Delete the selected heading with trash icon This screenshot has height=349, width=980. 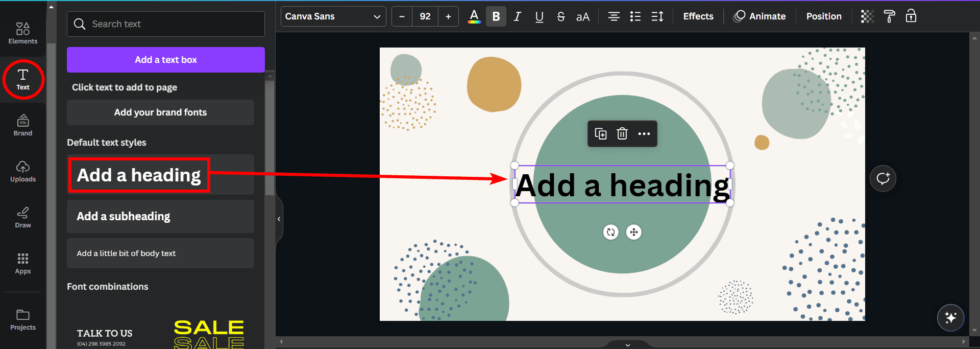tap(622, 134)
